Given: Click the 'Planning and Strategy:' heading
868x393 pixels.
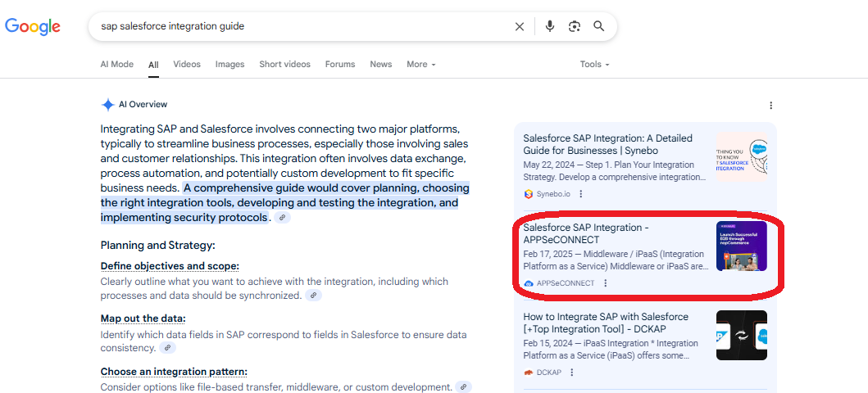Looking at the screenshot, I should [x=157, y=246].
